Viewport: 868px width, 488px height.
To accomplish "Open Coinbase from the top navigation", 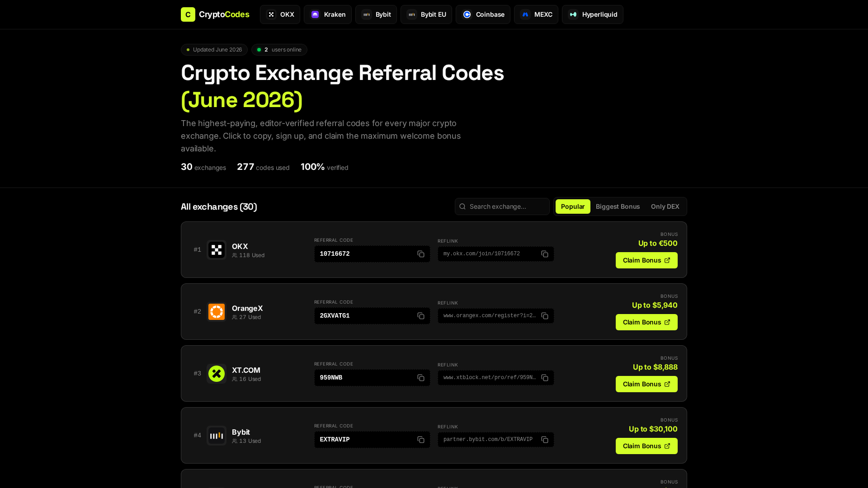I will tap(483, 14).
